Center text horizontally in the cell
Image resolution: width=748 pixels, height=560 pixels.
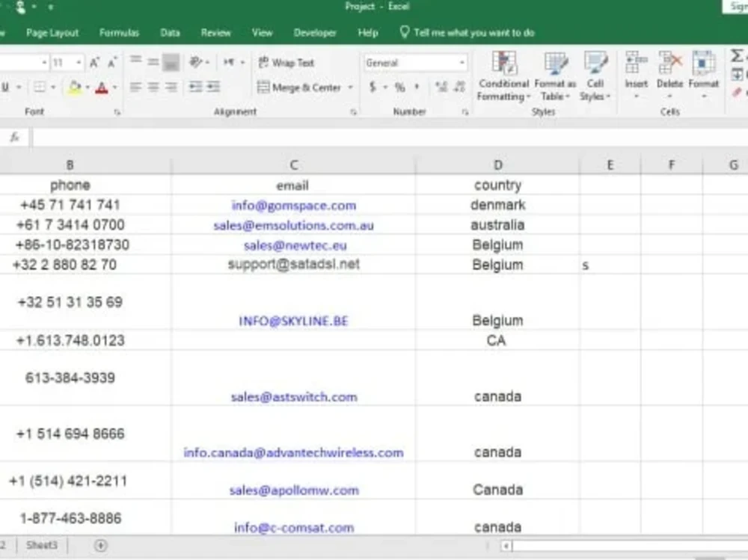tap(153, 87)
